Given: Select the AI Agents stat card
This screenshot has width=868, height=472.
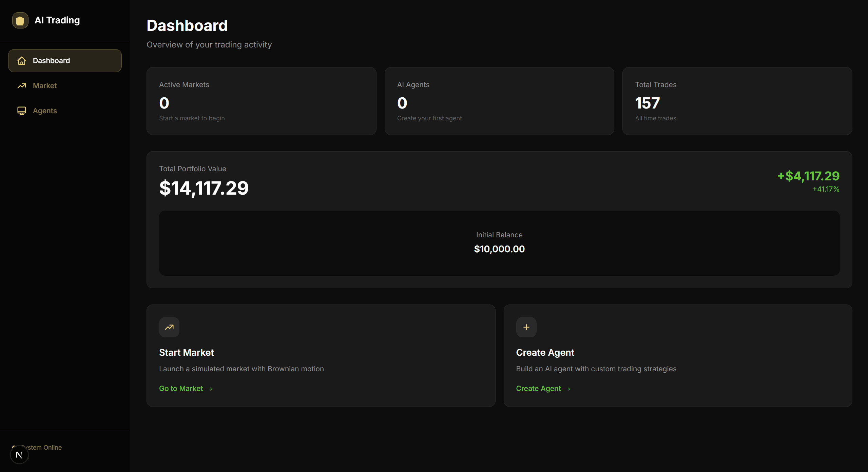Looking at the screenshot, I should point(499,101).
